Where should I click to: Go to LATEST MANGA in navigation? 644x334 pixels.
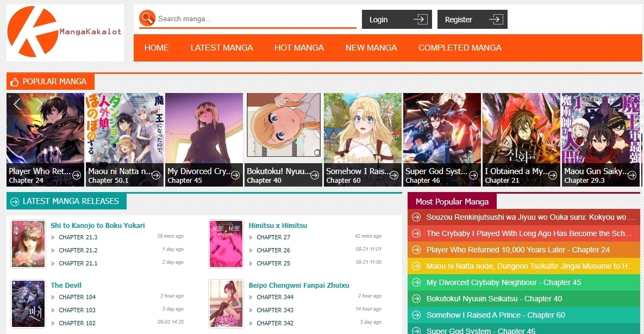[222, 48]
